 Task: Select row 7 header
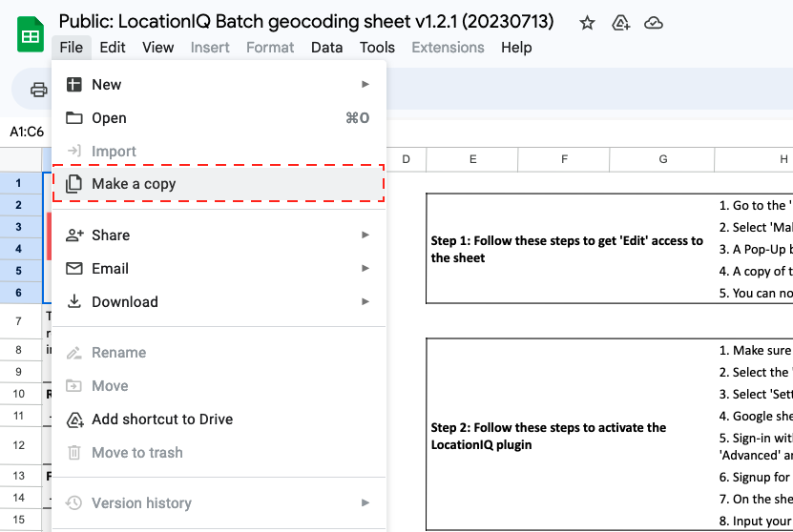click(x=19, y=321)
